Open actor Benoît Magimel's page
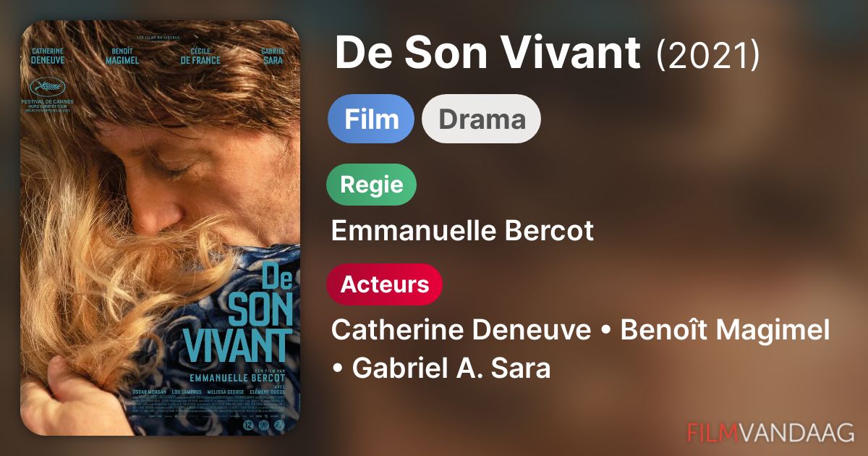This screenshot has height=456, width=868. coord(725,330)
